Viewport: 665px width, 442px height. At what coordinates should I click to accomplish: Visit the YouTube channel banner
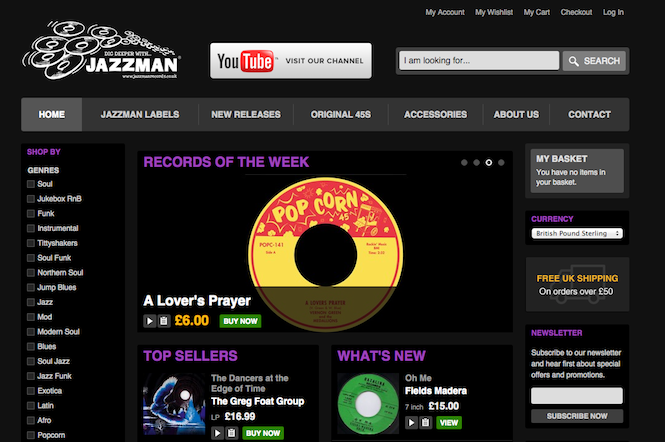coord(291,61)
